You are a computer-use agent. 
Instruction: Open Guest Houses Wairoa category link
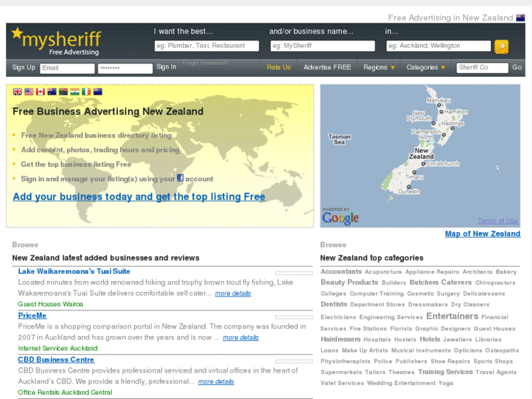tap(50, 305)
